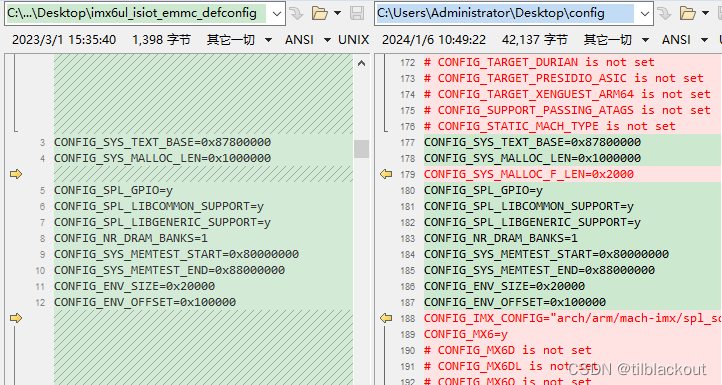This screenshot has width=722, height=385.
Task: Click left pane UNIX line ending label
Action: pyautogui.click(x=354, y=40)
